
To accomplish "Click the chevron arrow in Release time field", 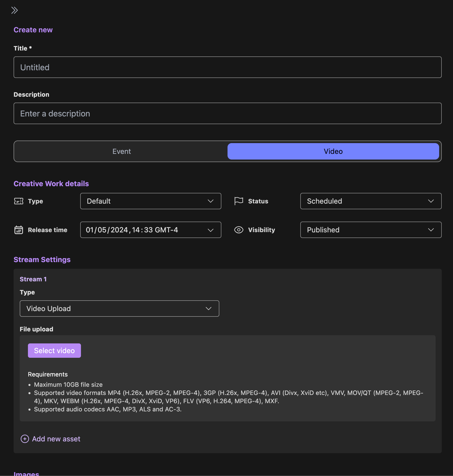I will (211, 230).
